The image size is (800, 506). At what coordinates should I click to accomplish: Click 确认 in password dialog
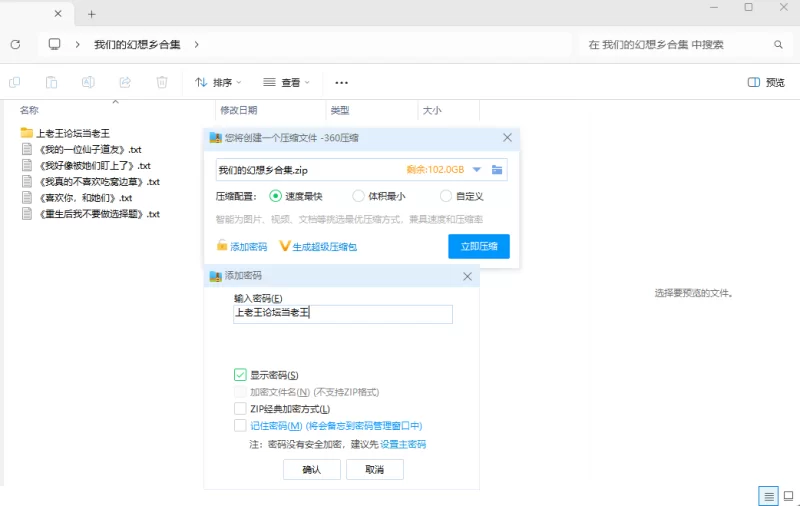312,470
